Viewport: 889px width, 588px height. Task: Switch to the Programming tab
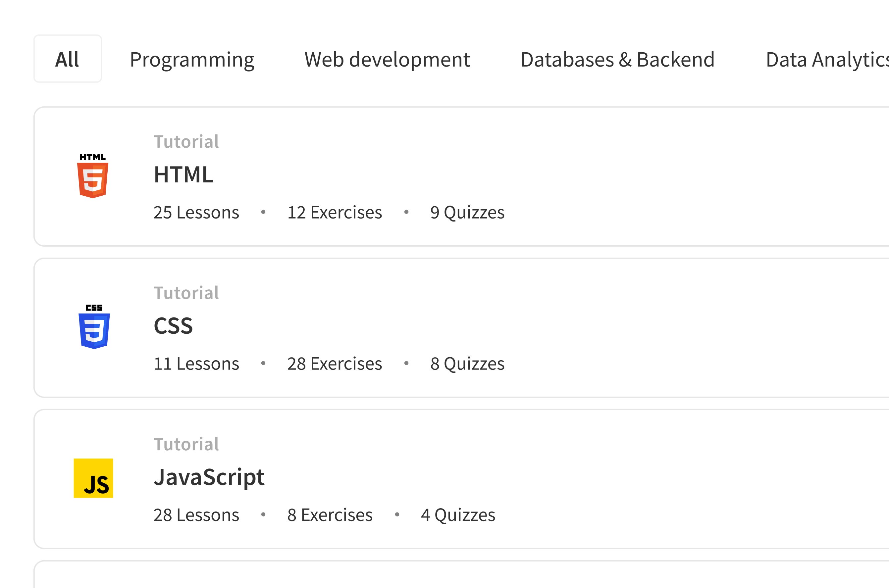[x=192, y=59]
